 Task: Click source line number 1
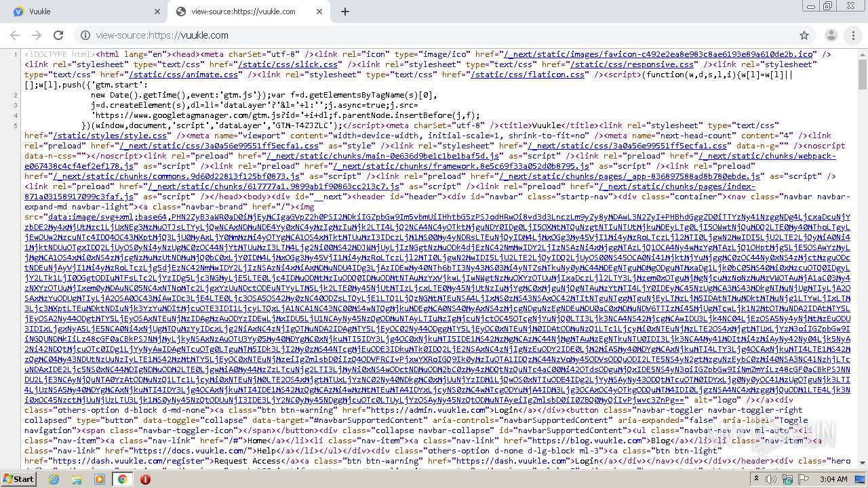[x=15, y=54]
